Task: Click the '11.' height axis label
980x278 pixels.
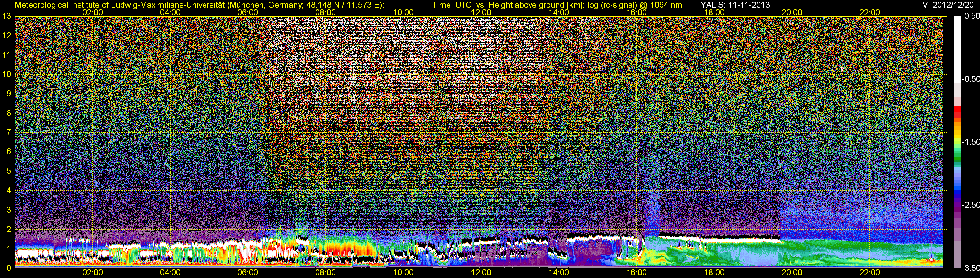Action: click(x=7, y=55)
